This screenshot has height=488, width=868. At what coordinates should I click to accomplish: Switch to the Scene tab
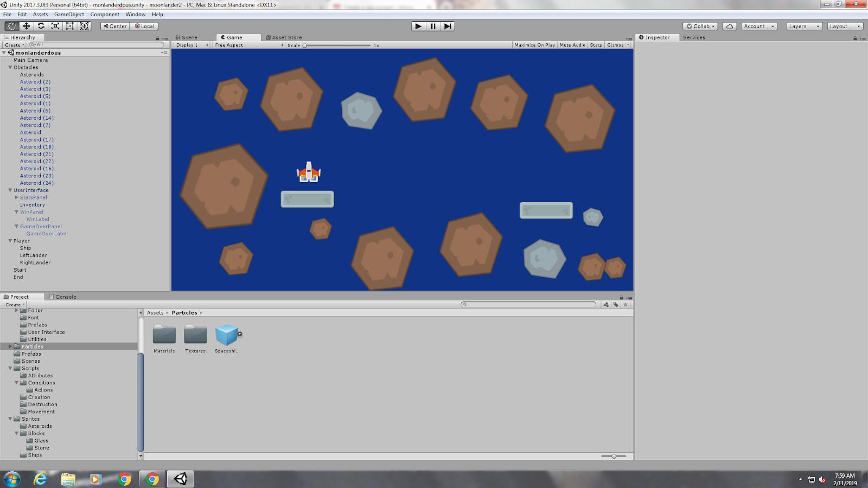pos(186,37)
